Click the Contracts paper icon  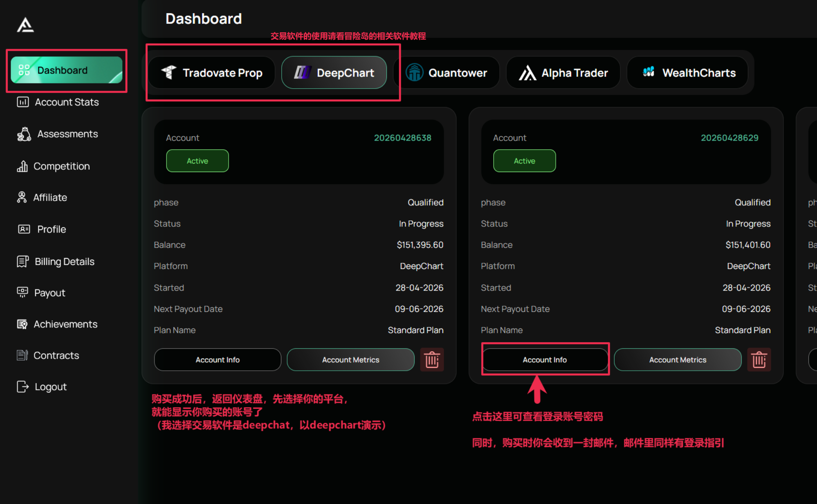coord(22,355)
